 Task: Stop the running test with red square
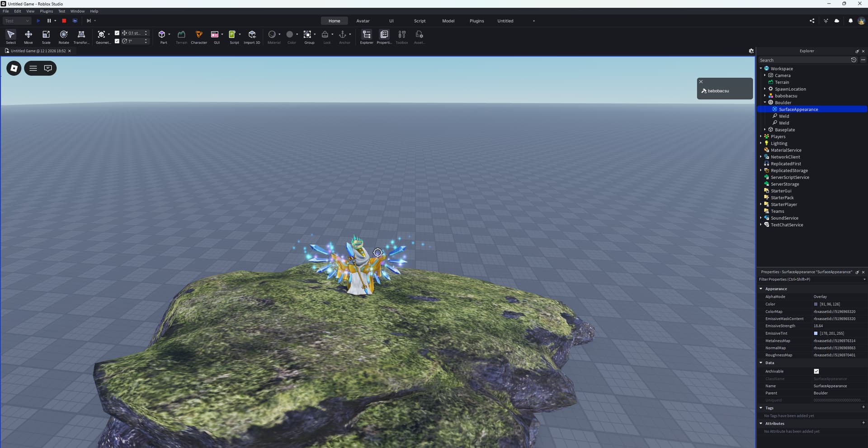click(64, 21)
